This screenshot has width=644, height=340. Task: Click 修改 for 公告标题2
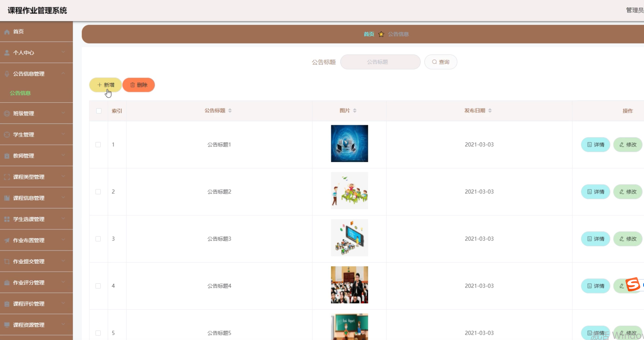628,192
